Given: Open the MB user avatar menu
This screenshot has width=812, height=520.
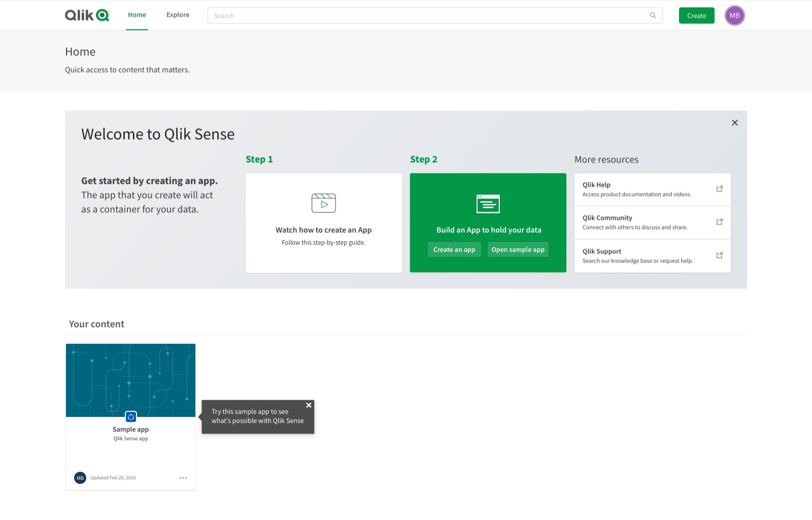Looking at the screenshot, I should (734, 16).
